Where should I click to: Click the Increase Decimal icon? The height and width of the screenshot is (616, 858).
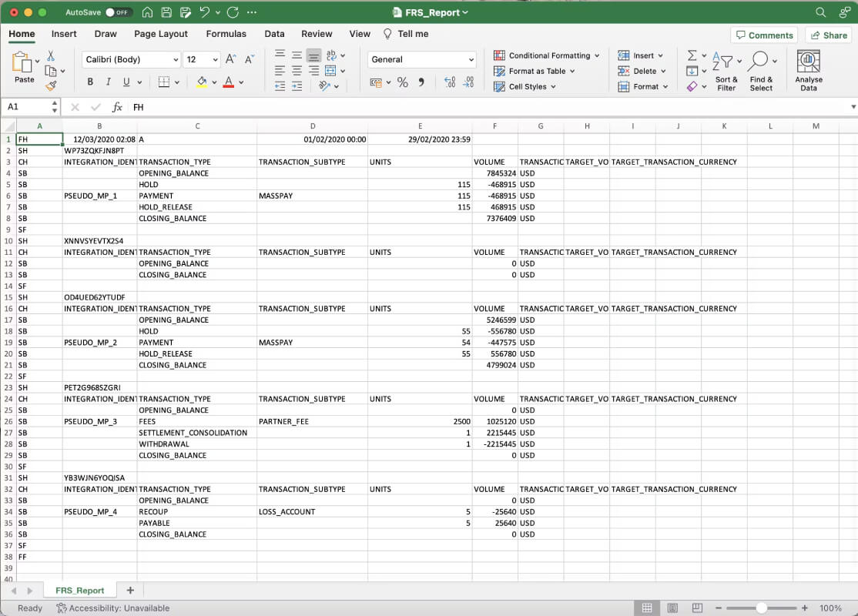pyautogui.click(x=450, y=82)
